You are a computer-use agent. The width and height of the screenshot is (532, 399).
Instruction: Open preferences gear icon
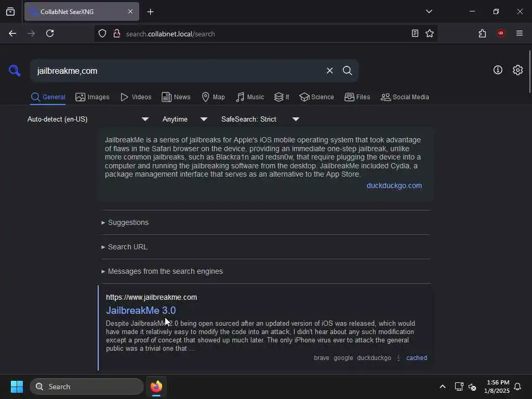517,70
